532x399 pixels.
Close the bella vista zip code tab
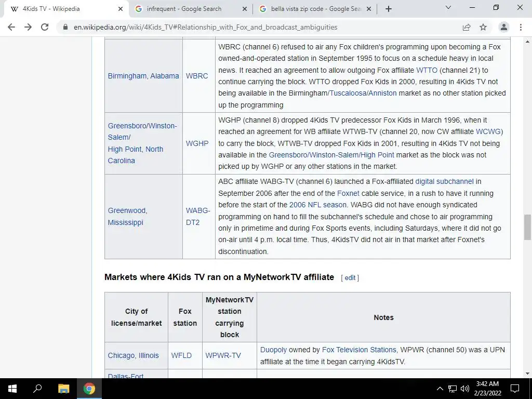click(x=369, y=9)
